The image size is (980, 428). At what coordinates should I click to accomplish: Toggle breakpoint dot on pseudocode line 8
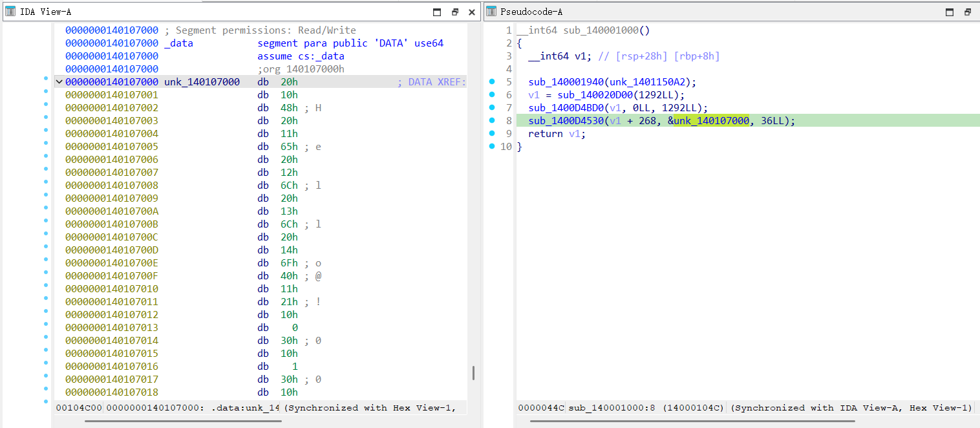point(492,121)
